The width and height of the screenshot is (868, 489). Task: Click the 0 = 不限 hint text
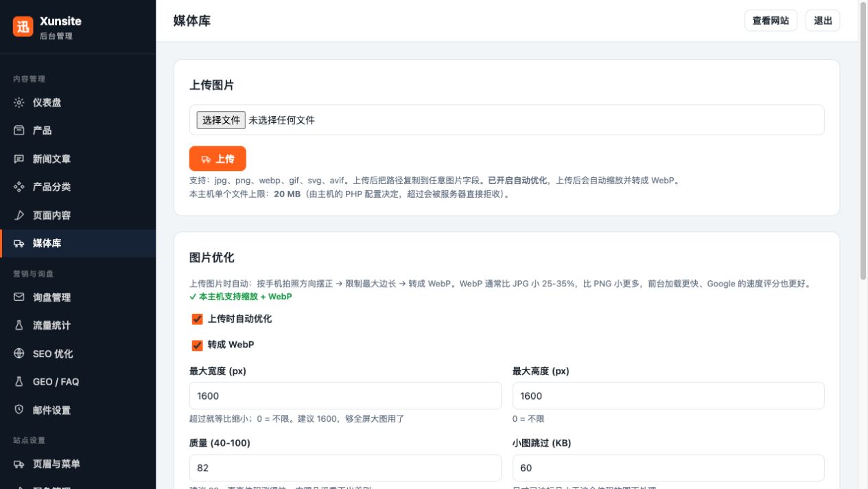coord(528,418)
